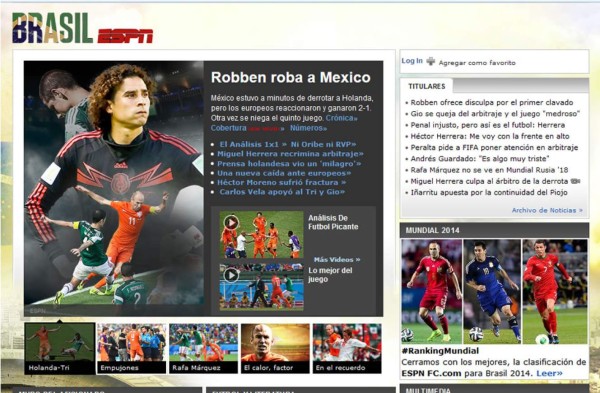This screenshot has width=600, height=393.
Task: Open Iñarritu apuesta por la continuidad del Piojo
Action: (489, 192)
